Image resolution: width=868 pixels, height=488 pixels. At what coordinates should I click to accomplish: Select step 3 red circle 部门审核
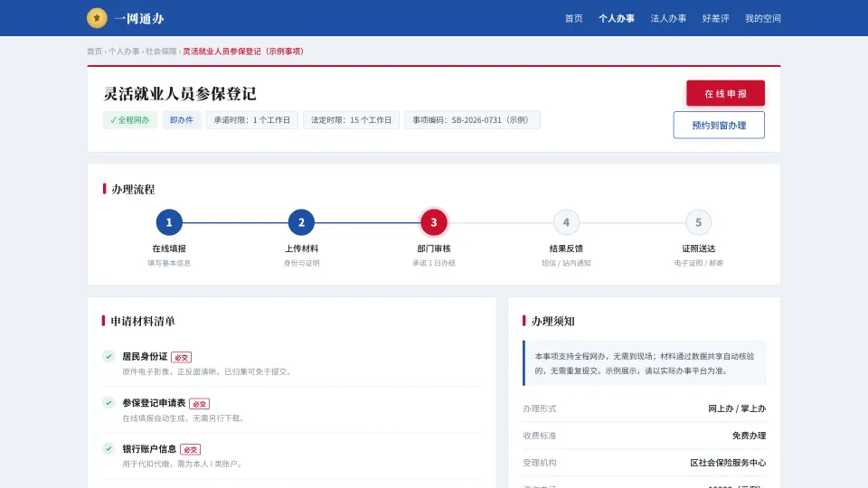point(434,222)
